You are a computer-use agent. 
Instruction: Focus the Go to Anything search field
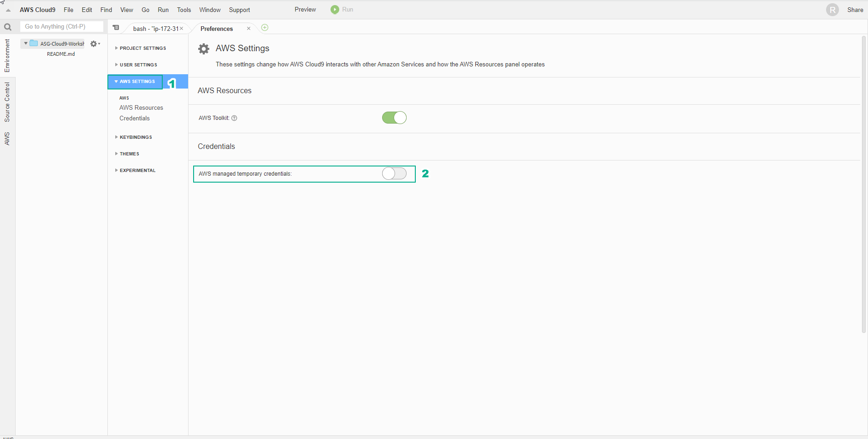coord(62,27)
